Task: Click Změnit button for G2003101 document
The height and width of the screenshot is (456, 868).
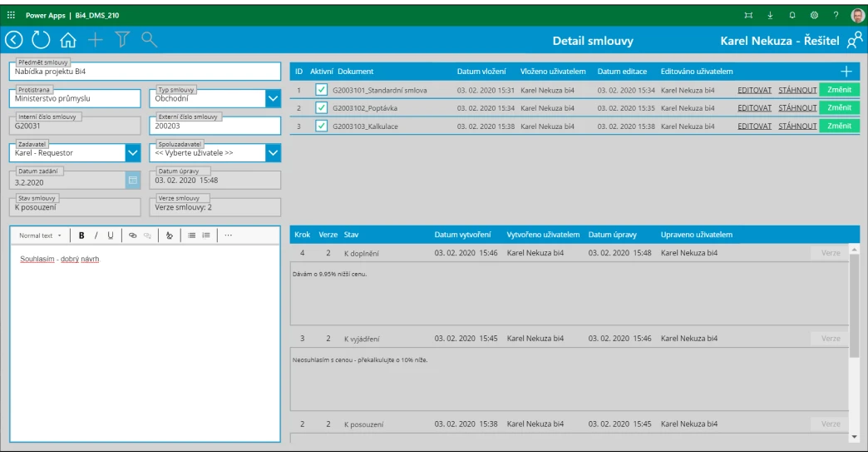Action: (839, 90)
